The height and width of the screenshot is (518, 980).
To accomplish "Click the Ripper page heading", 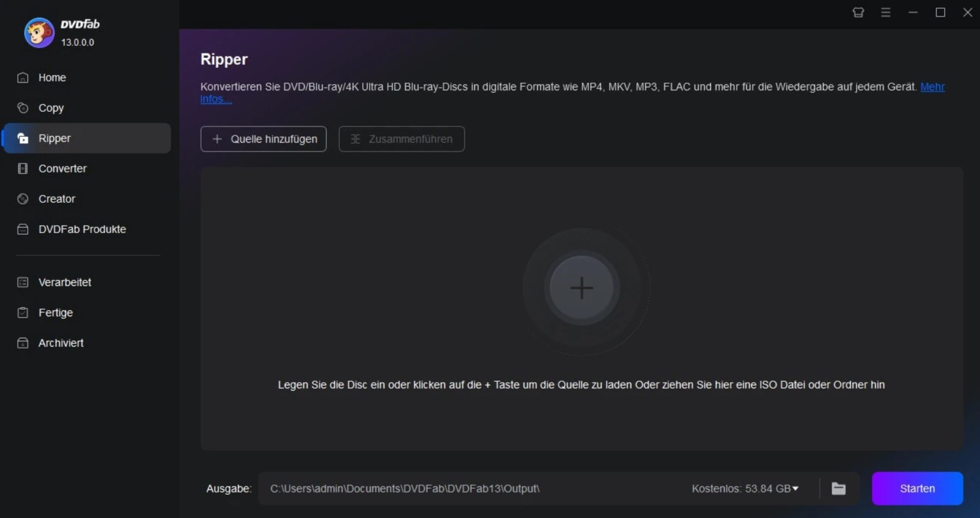I will 224,59.
